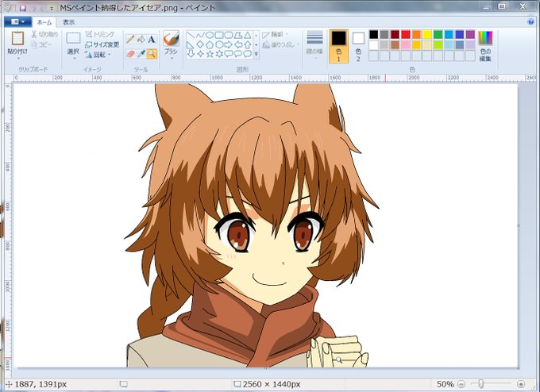Click the Select (選択) rectangle icon
The width and height of the screenshot is (540, 392).
[x=73, y=38]
